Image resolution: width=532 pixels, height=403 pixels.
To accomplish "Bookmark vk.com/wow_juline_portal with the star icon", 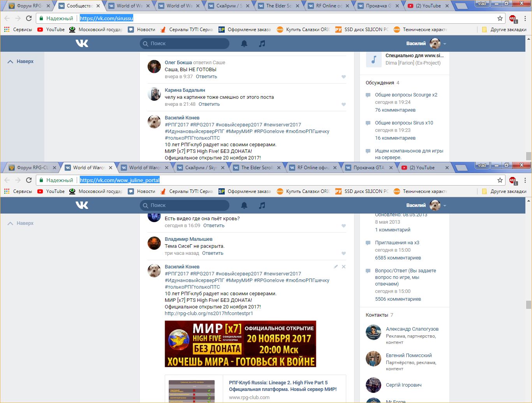I will (x=500, y=180).
